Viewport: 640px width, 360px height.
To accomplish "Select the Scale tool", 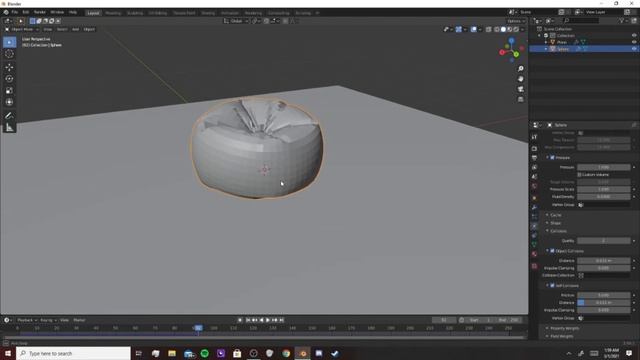I will click(9, 90).
